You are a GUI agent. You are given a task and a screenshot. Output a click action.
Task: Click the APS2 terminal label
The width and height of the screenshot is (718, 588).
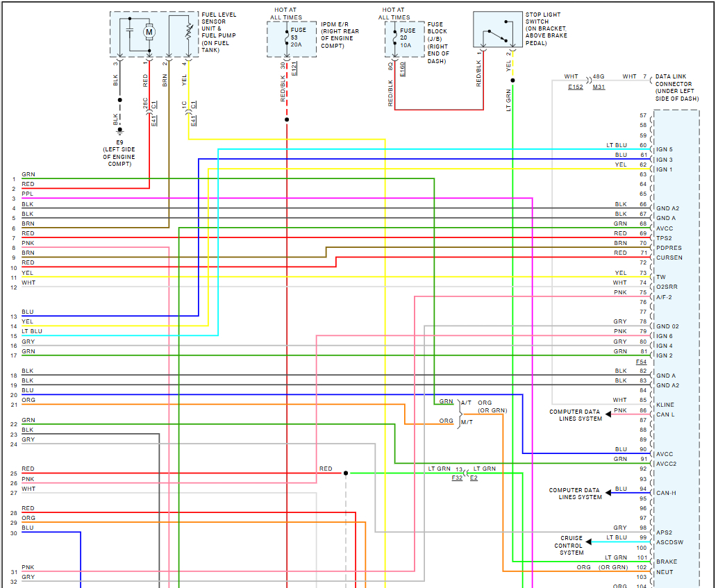click(x=664, y=532)
